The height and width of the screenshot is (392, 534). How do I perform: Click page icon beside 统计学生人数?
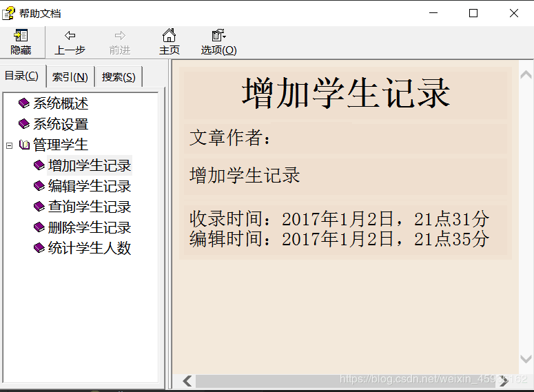pyautogui.click(x=39, y=248)
